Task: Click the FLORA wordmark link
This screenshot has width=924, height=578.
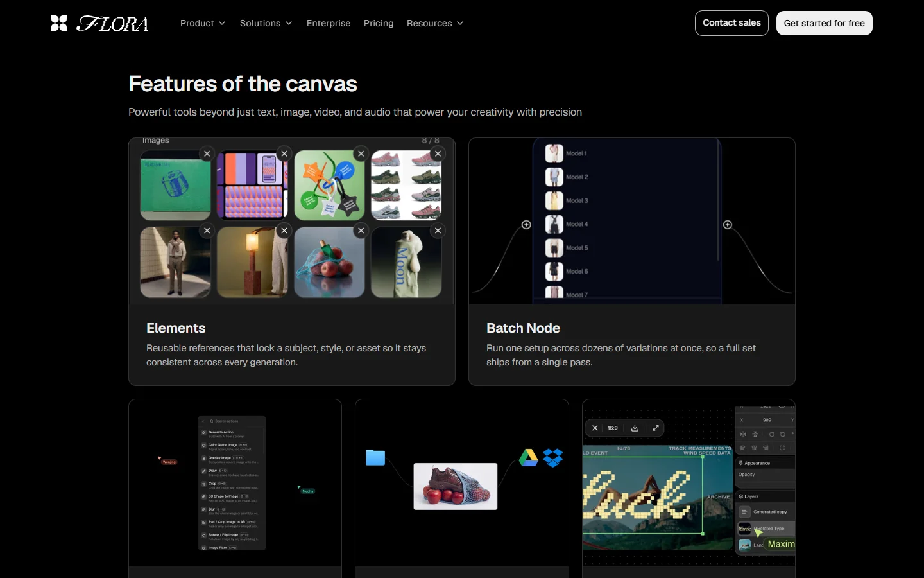Action: [x=112, y=24]
